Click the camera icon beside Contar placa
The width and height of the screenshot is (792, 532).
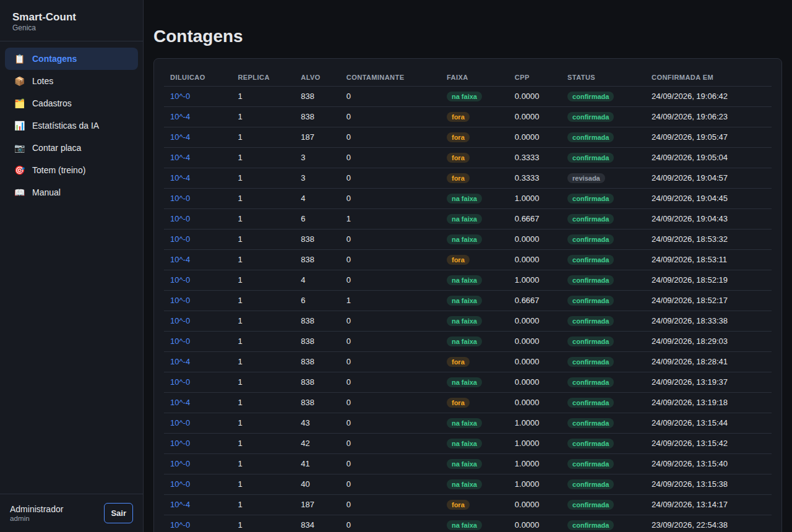coord(19,148)
